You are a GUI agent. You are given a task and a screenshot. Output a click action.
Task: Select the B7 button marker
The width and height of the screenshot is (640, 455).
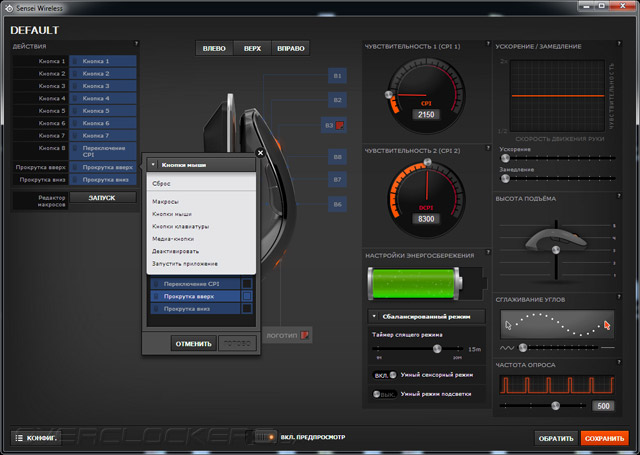[x=337, y=180]
